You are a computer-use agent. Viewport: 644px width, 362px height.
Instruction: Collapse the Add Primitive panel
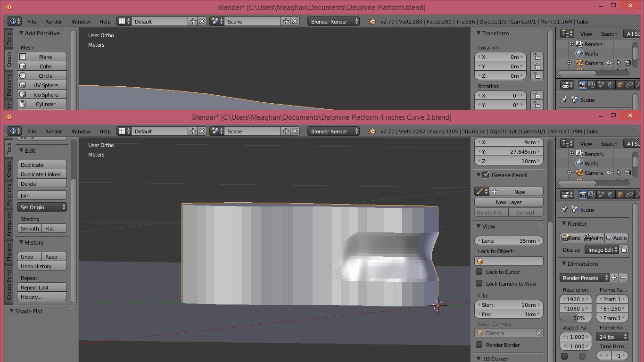click(21, 33)
